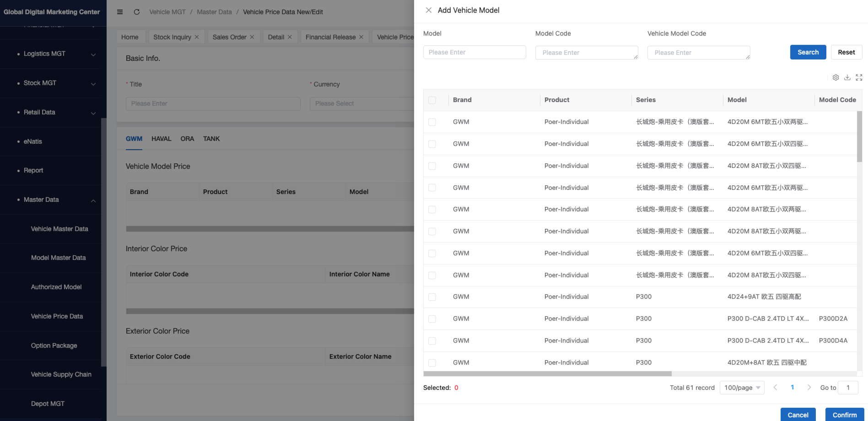Close the Financial Release tab
Image resolution: width=868 pixels, height=421 pixels.
point(361,37)
